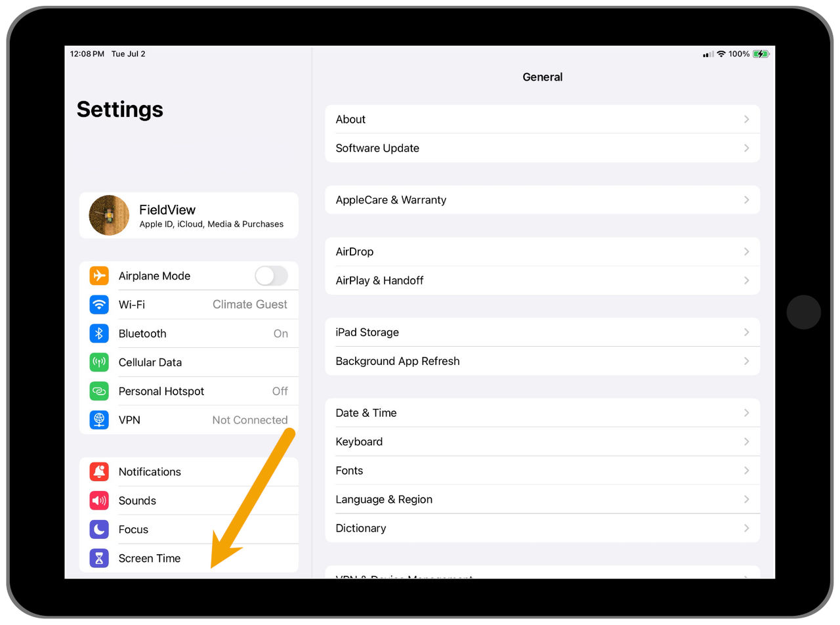Tap the Bluetooth 'On' status value
The width and height of the screenshot is (840, 625).
click(x=281, y=334)
